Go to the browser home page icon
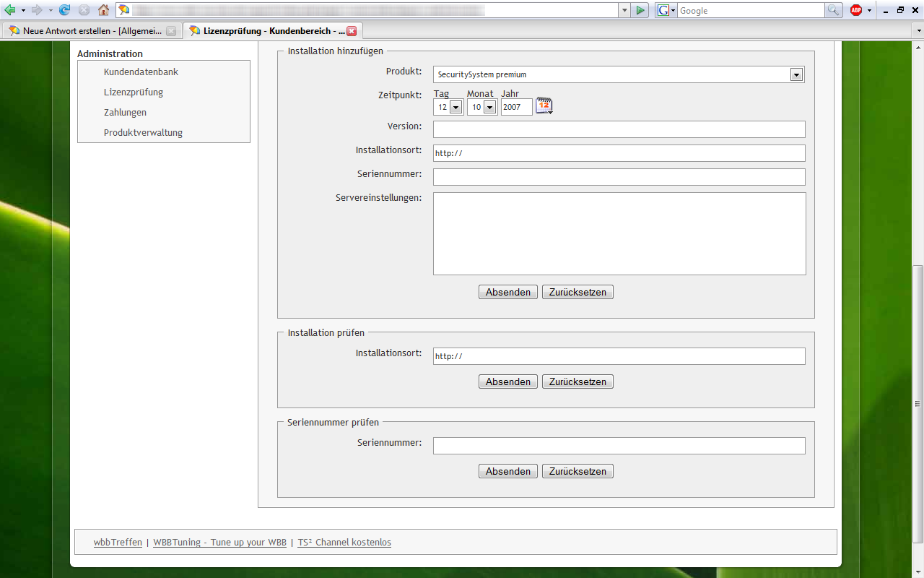This screenshot has width=924, height=578. pyautogui.click(x=103, y=10)
